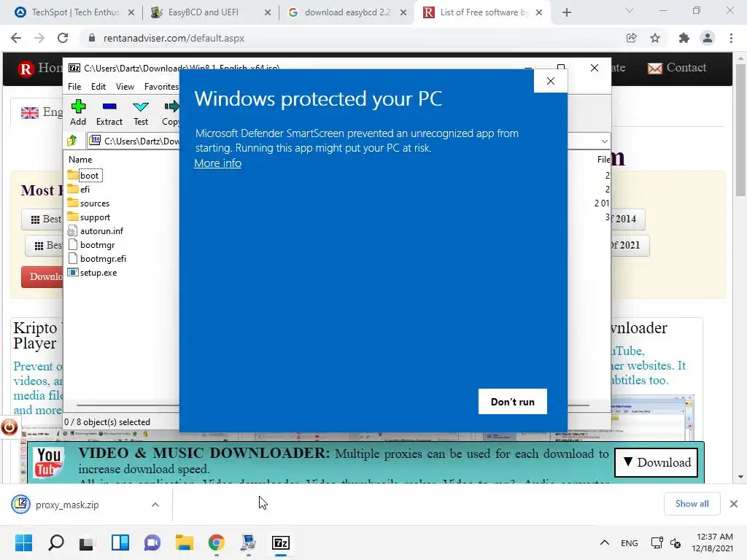Click the up-folder icon beside the 7-Zip address bar
This screenshot has height=560, width=747.
point(72,141)
